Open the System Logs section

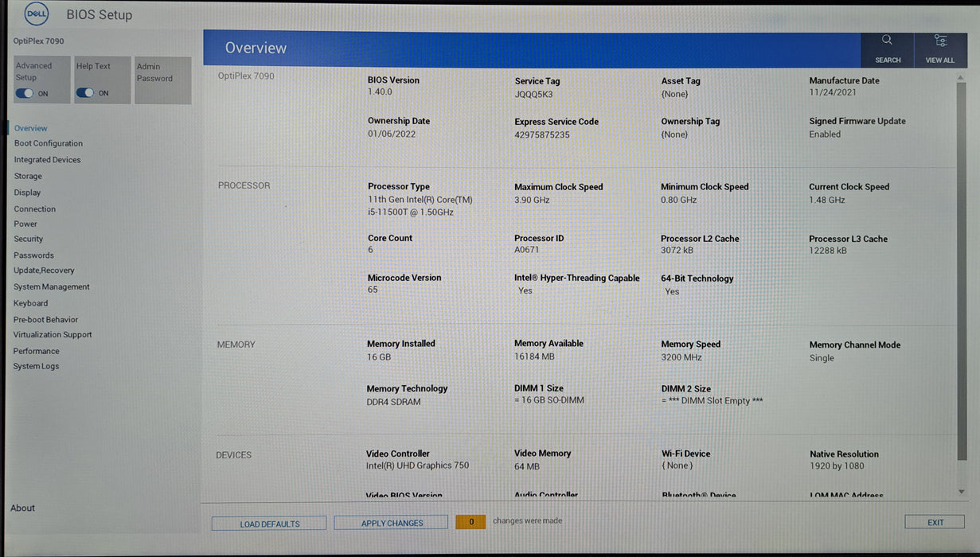point(37,366)
